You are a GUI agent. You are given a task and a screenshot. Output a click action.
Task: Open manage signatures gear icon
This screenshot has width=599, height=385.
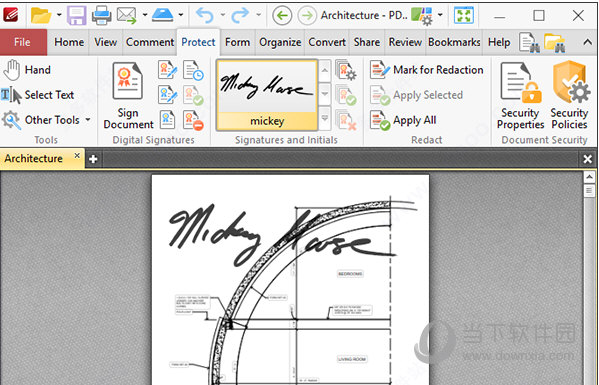[346, 70]
